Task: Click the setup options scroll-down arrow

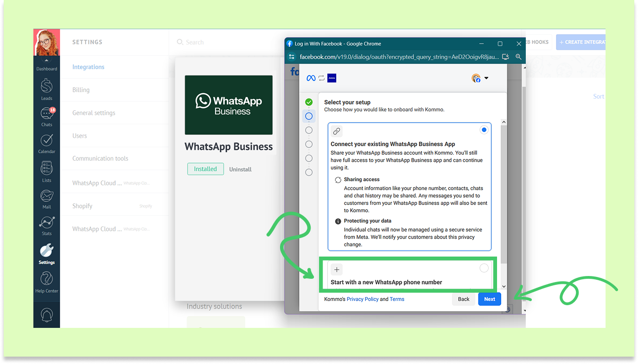Action: [x=504, y=287]
